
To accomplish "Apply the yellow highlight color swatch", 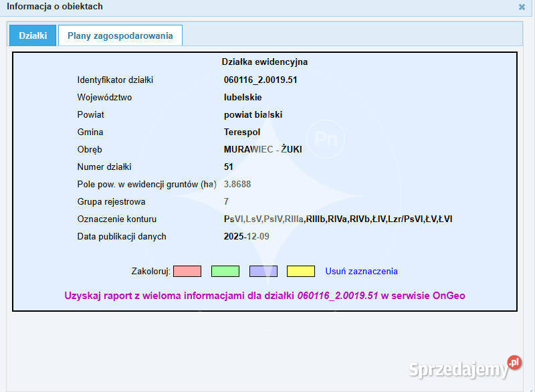I will point(300,271).
